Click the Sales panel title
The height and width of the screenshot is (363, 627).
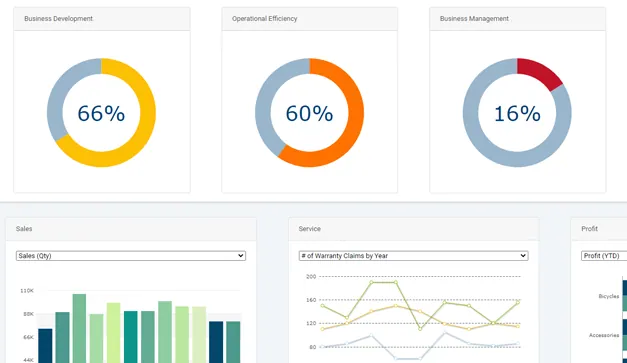point(24,229)
